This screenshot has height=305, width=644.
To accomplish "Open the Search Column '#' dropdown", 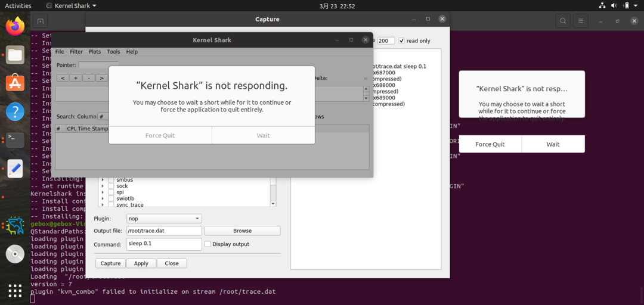I will 103,117.
